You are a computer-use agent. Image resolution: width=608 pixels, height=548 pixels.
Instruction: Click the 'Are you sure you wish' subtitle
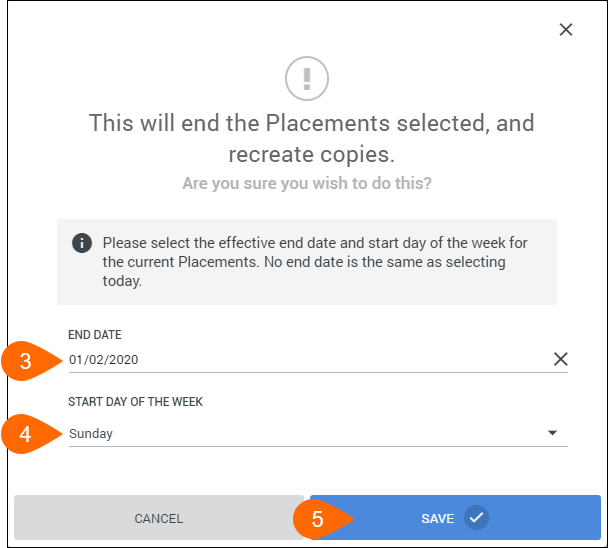pos(307,183)
